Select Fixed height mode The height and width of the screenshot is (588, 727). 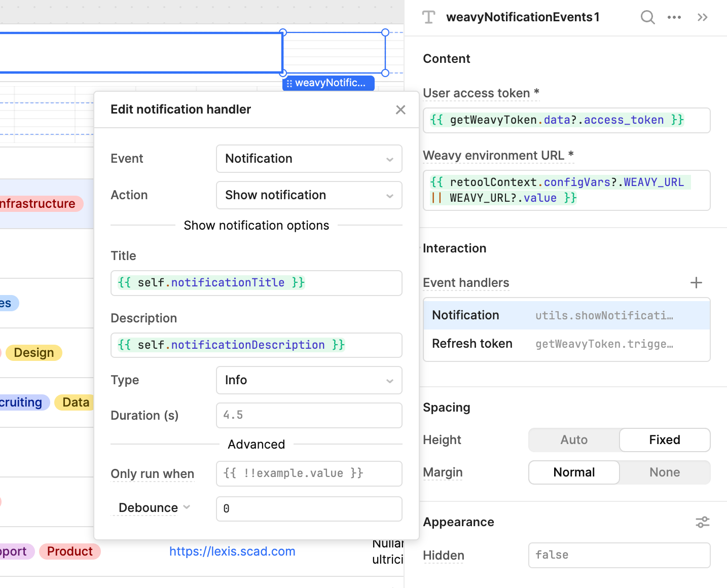coord(665,439)
